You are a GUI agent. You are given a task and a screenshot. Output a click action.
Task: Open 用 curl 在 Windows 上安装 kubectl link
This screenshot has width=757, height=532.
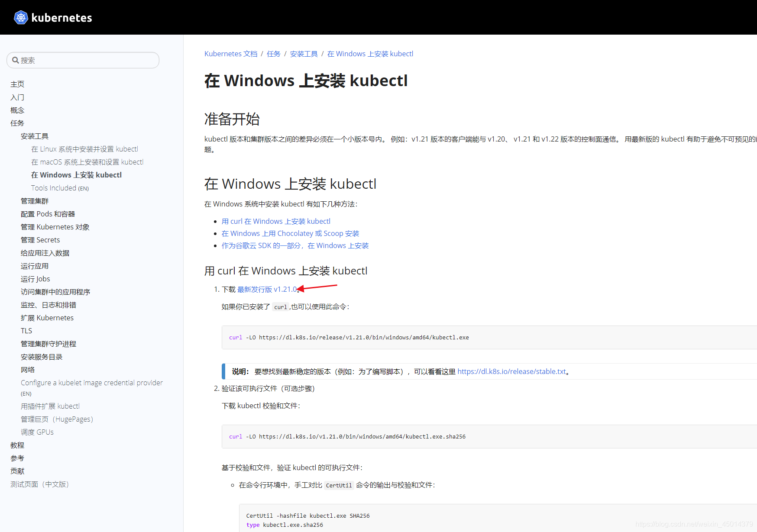[x=276, y=221]
